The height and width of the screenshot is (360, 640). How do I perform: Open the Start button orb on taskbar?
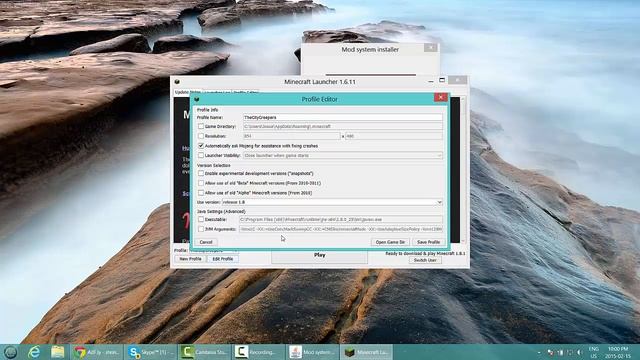[x=10, y=352]
